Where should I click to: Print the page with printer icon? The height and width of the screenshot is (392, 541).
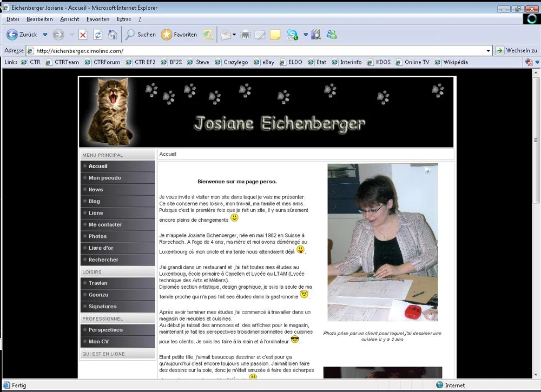click(246, 35)
